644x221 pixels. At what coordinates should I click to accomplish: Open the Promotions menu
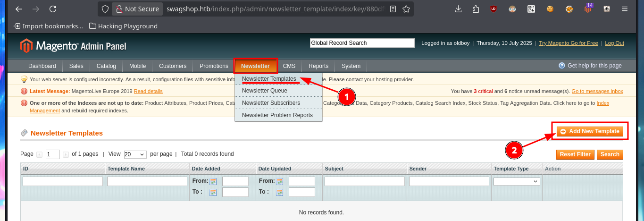coord(214,66)
